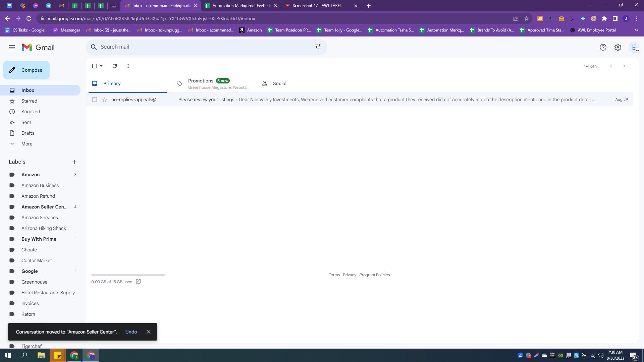Open the Windows notification center icon
The width and height of the screenshot is (644, 362).
[x=634, y=356]
